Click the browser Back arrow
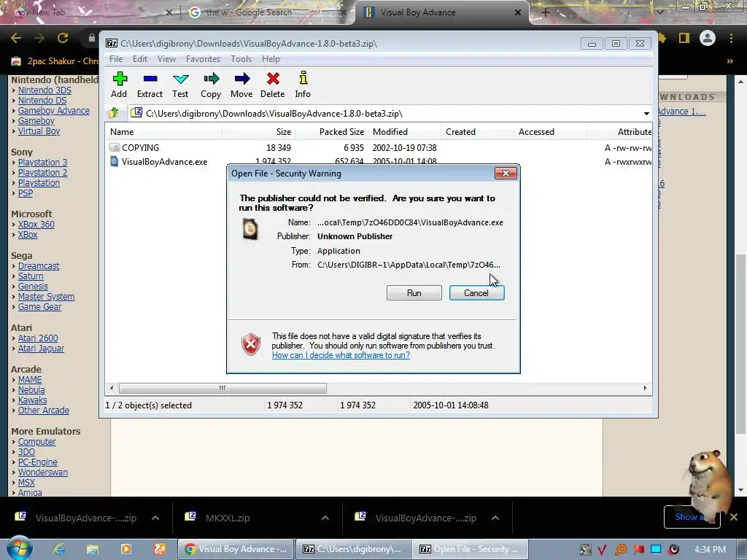The width and height of the screenshot is (747, 560). (x=16, y=38)
